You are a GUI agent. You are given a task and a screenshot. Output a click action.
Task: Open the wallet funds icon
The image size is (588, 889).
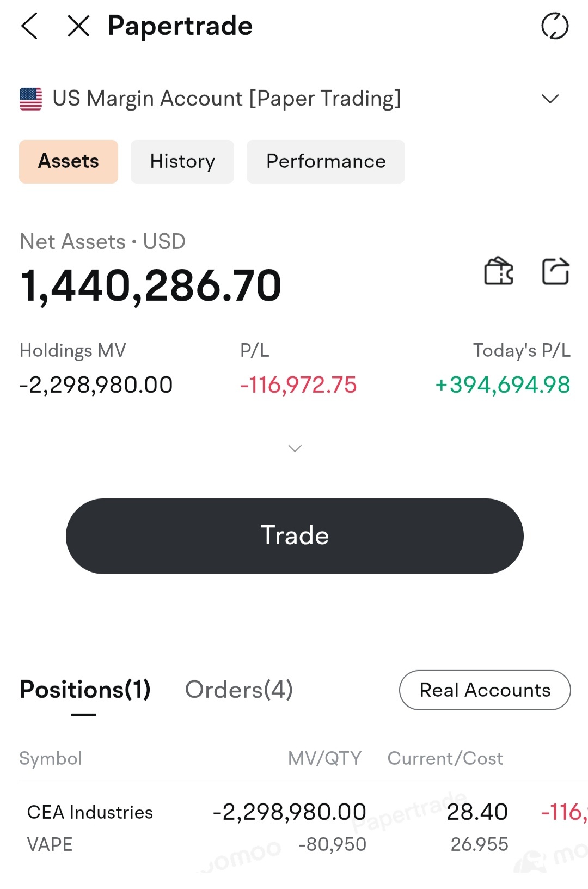(499, 271)
